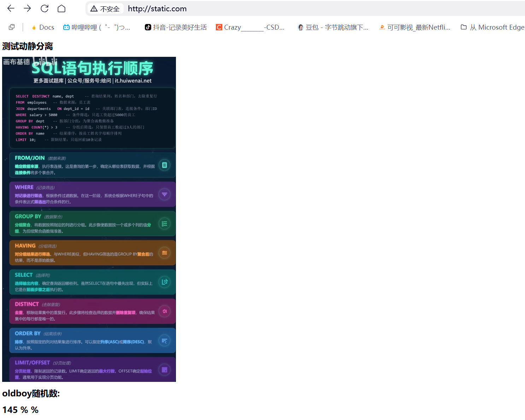
Task: Open the 抖音-记录美好生活 bookmark
Action: coord(176,27)
